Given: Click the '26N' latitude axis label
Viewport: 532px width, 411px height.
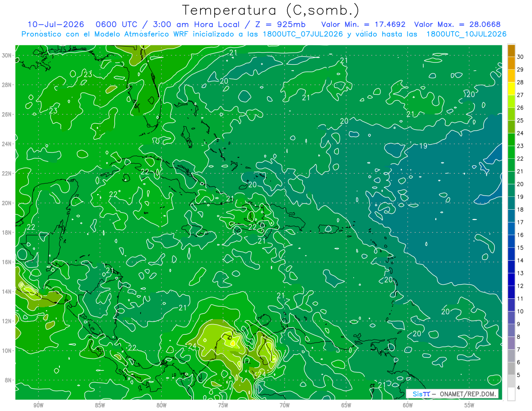Looking at the screenshot, I should pyautogui.click(x=7, y=114).
